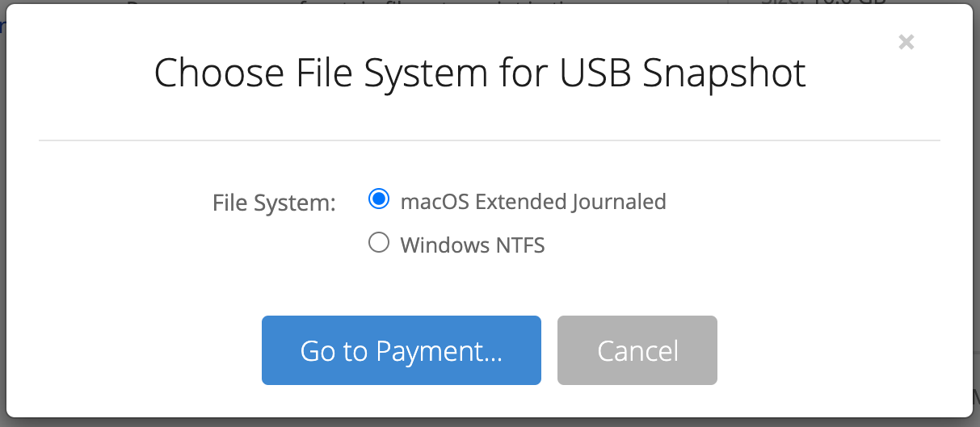Image resolution: width=980 pixels, height=427 pixels.
Task: Click the filled blue circle beside macOS
Action: click(379, 199)
